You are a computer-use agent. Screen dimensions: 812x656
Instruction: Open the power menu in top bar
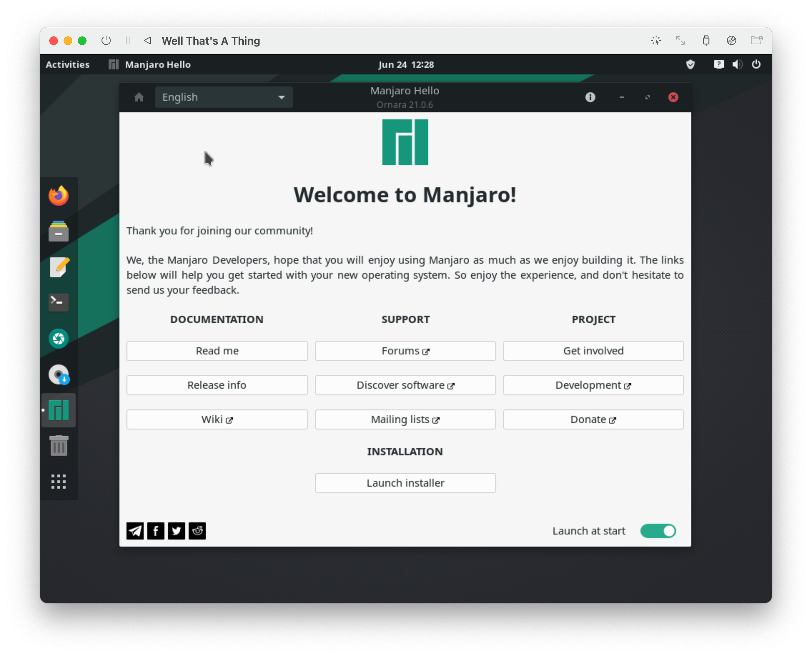(756, 64)
